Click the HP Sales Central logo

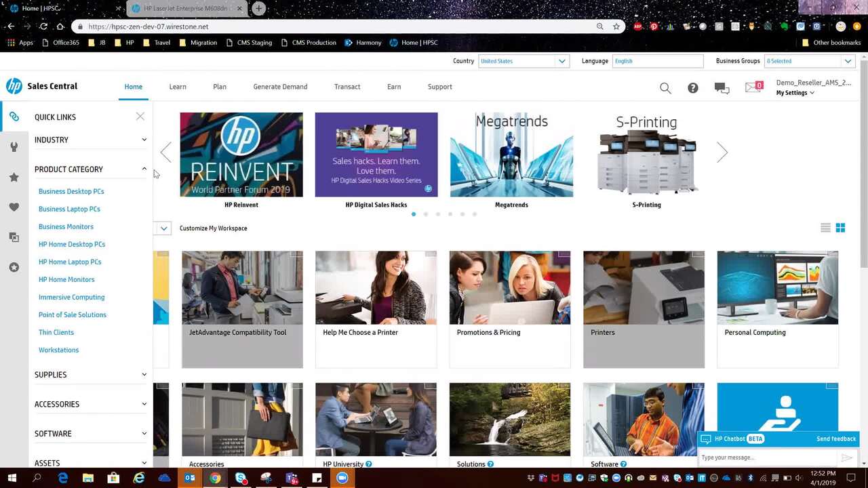41,86
